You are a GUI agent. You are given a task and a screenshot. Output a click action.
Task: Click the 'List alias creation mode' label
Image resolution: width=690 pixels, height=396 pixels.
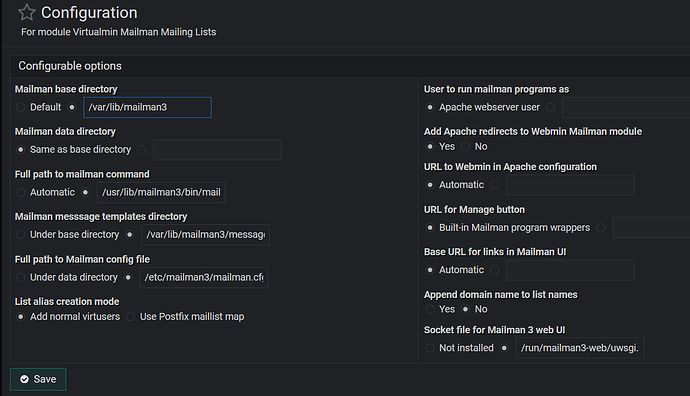pos(67,302)
